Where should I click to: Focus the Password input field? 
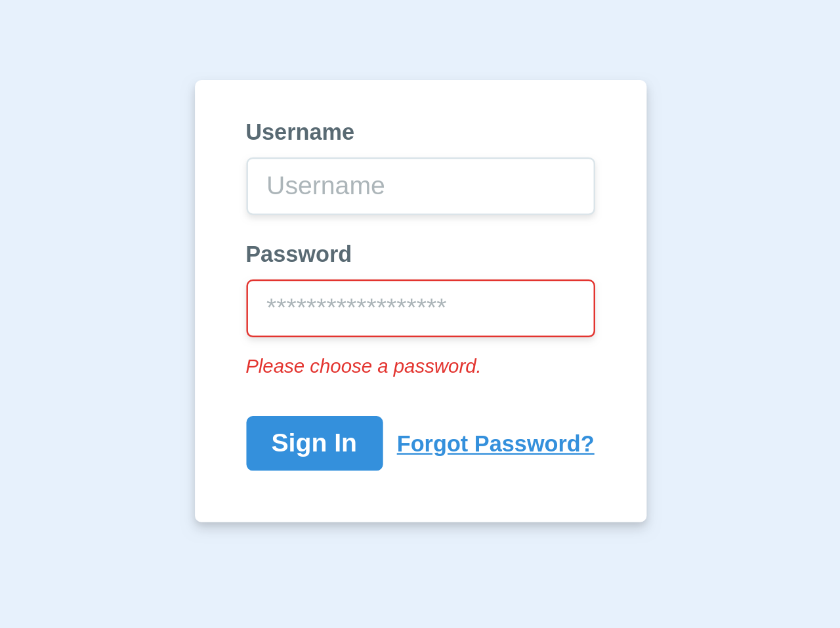[x=421, y=308]
